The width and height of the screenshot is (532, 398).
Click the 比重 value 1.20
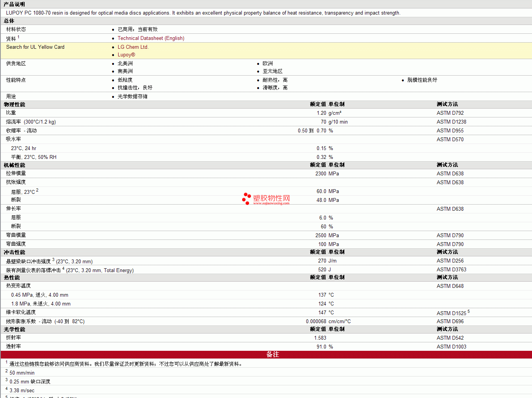coord(321,113)
